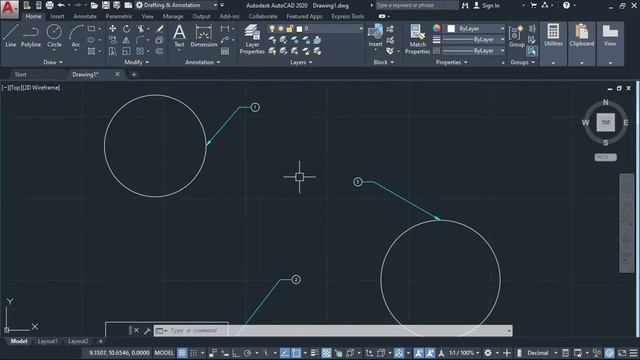Select the Scale tool icon
The width and height of the screenshot is (640, 360).
[x=126, y=51]
